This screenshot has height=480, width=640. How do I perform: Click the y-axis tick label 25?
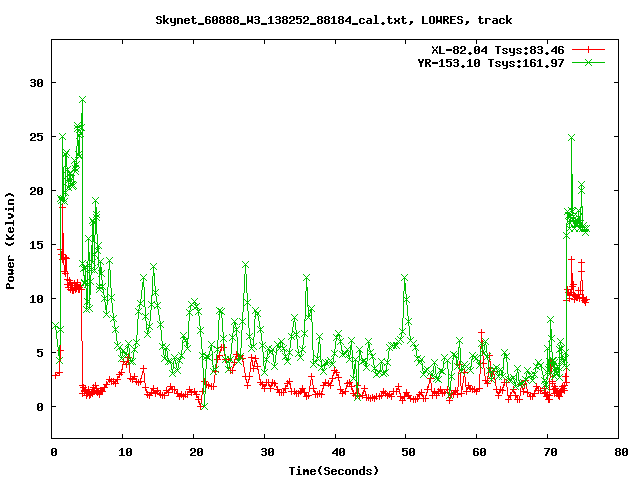(x=36, y=137)
